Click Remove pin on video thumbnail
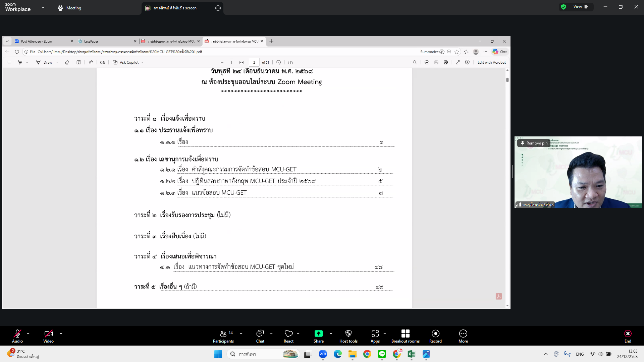 coord(534,143)
